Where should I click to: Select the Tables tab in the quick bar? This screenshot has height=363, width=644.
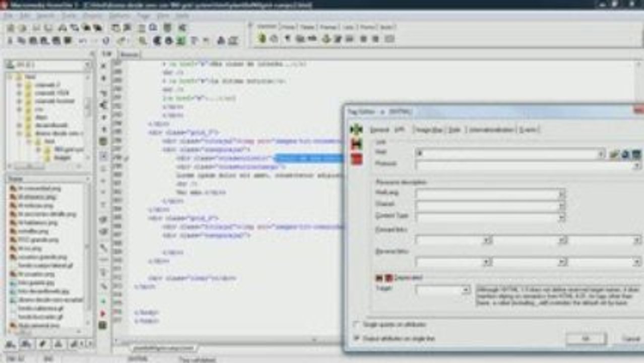(x=307, y=27)
